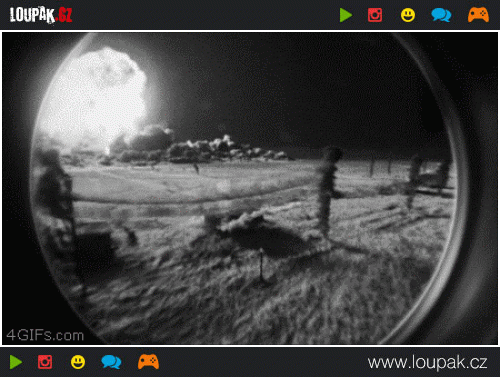Open the blue chat bubbles icon in the footer
This screenshot has height=377, width=500.
111,362
